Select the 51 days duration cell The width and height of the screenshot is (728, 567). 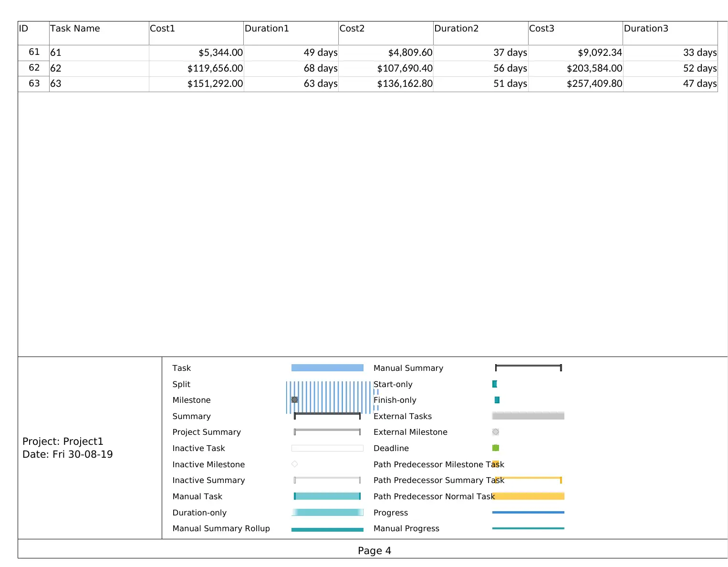tap(481, 84)
